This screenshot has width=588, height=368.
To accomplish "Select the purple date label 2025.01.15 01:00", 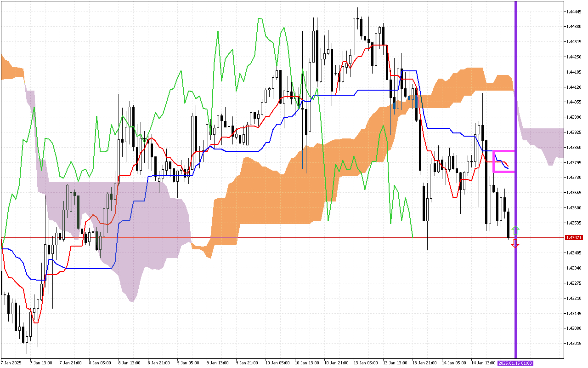I will coord(515,363).
